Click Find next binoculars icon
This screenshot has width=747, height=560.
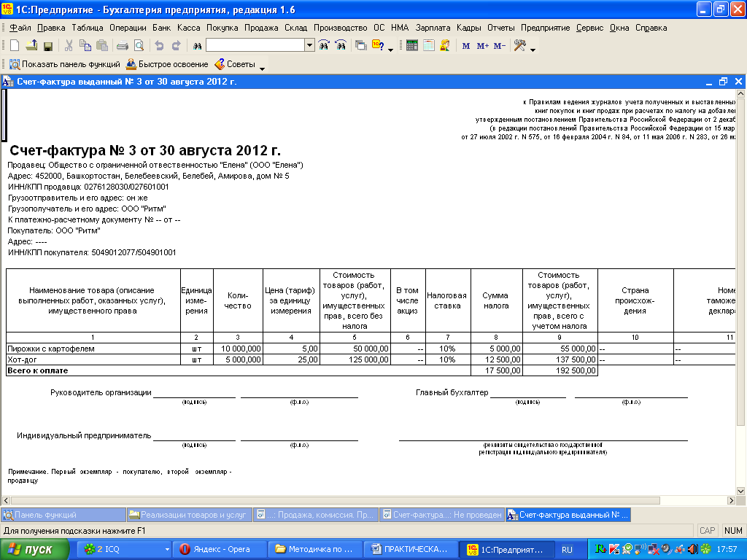click(324, 46)
